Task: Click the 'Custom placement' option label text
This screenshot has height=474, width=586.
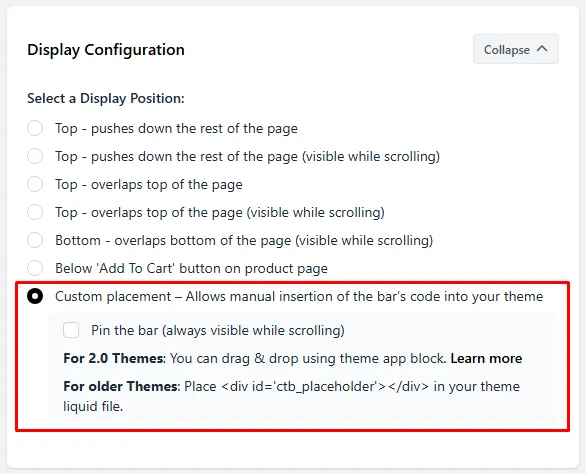Action: click(x=299, y=296)
